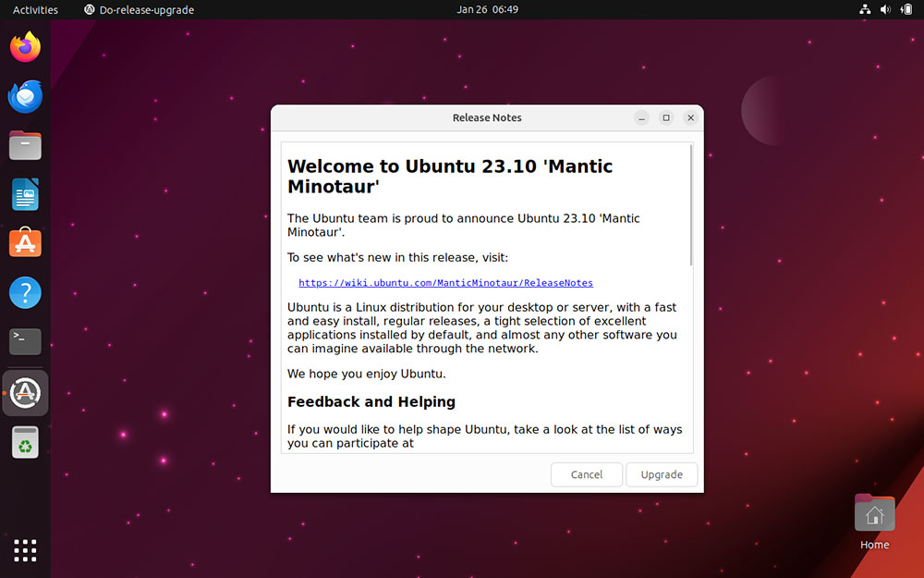
Task: Click the Do-release-upgrade app menu
Action: tap(139, 9)
